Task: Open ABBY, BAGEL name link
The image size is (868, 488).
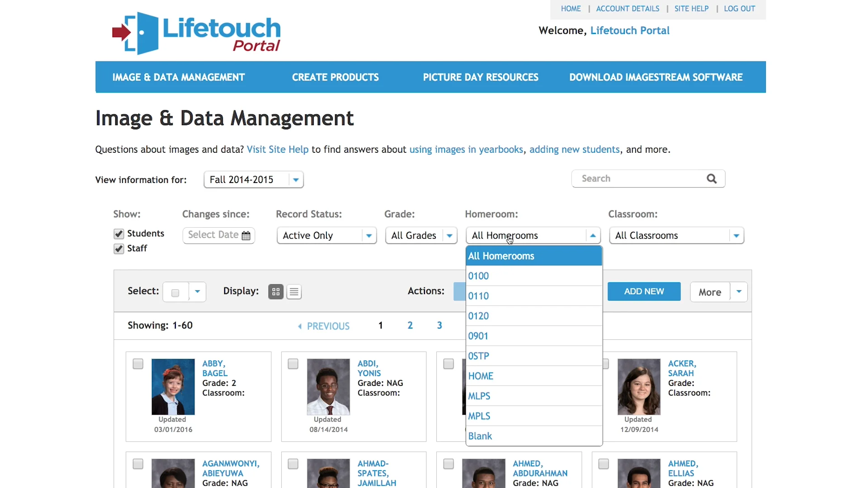Action: [215, 368]
